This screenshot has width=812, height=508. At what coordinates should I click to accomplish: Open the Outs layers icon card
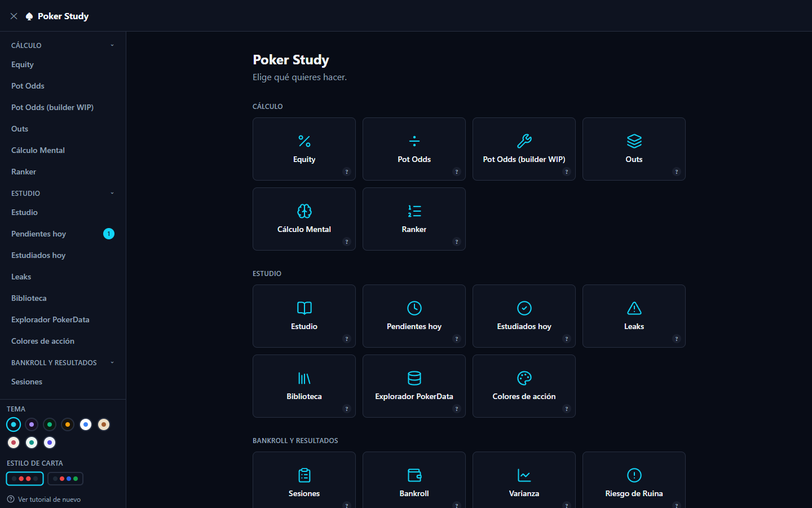tap(634, 149)
